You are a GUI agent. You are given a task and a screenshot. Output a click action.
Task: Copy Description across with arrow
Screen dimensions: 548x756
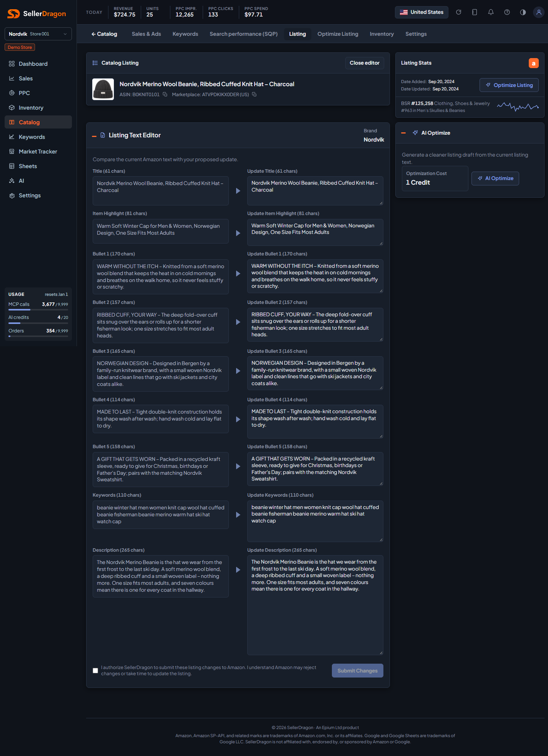[238, 570]
